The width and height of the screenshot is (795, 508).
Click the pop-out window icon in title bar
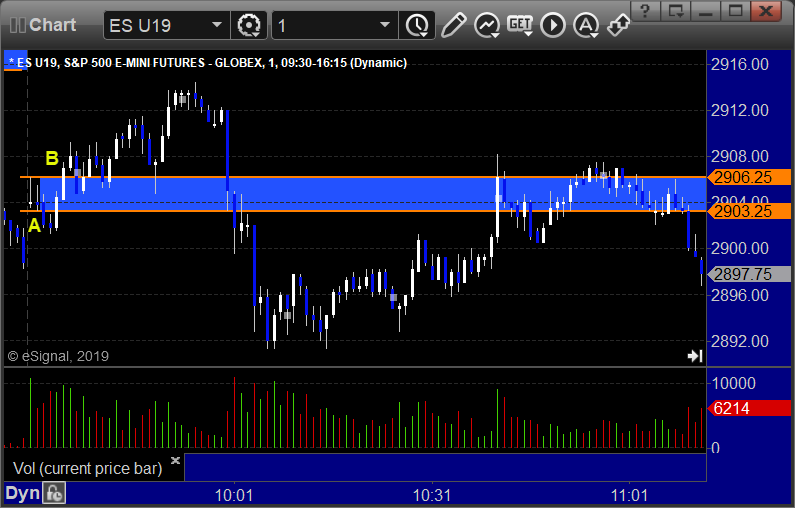click(675, 10)
